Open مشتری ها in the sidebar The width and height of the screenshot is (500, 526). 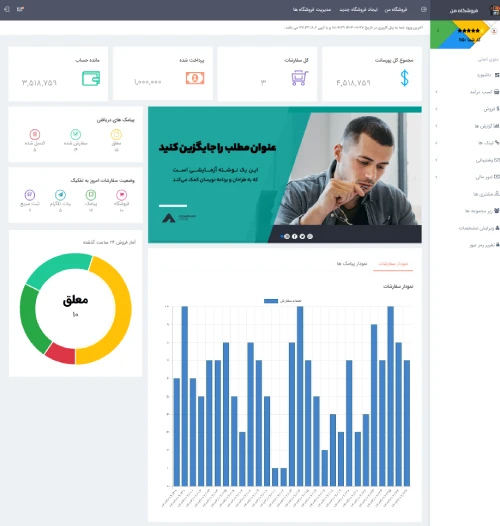point(483,194)
